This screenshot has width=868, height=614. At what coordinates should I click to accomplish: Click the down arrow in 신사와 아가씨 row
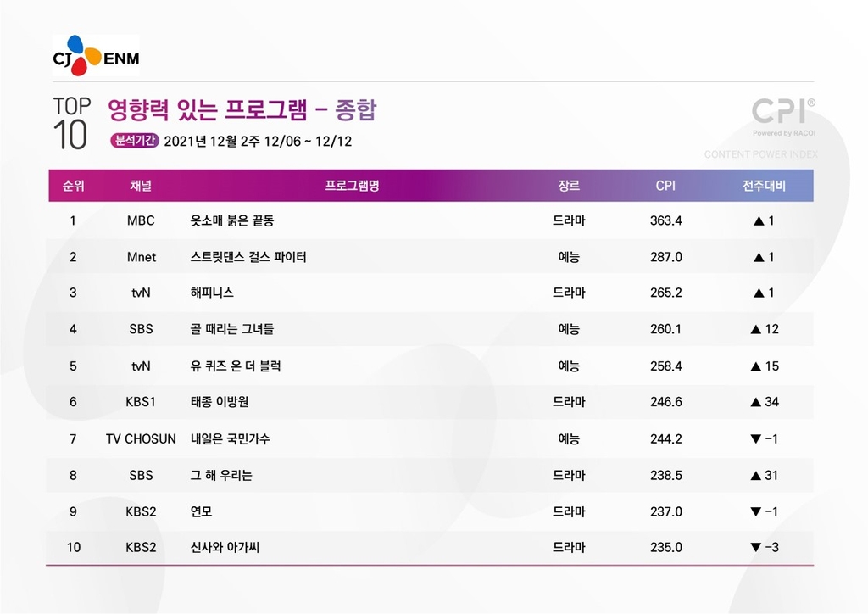755,548
